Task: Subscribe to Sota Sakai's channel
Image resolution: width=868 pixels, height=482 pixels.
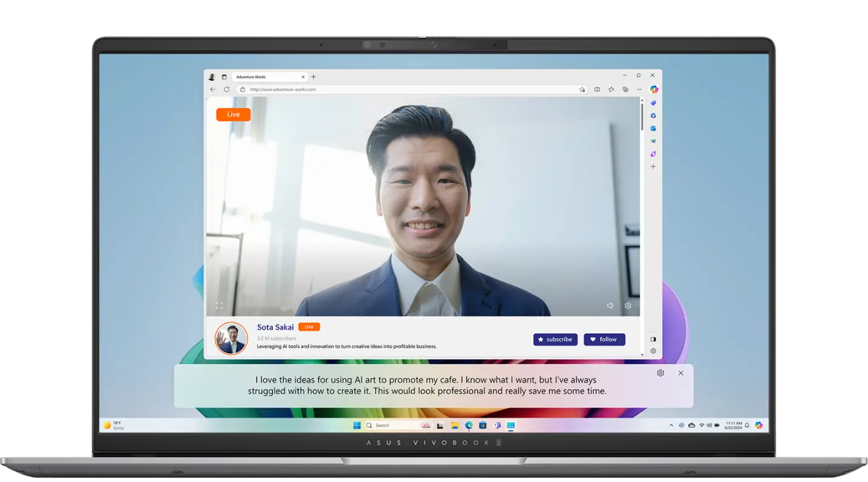Action: point(556,340)
